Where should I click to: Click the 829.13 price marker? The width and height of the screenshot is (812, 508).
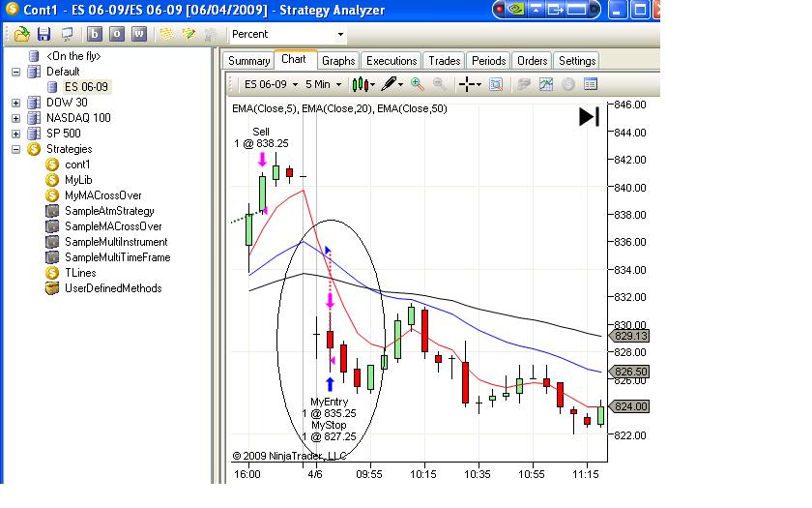pyautogui.click(x=629, y=336)
